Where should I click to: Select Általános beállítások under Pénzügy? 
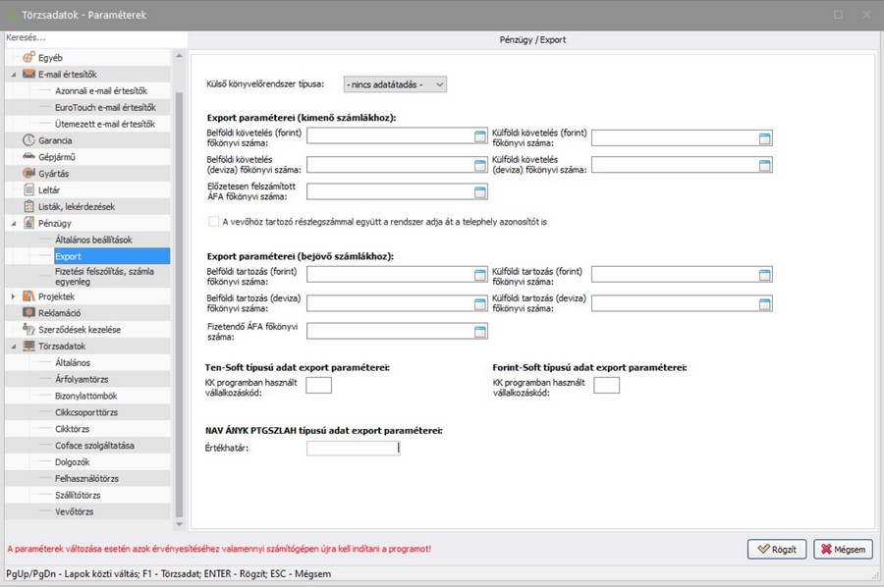[93, 240]
